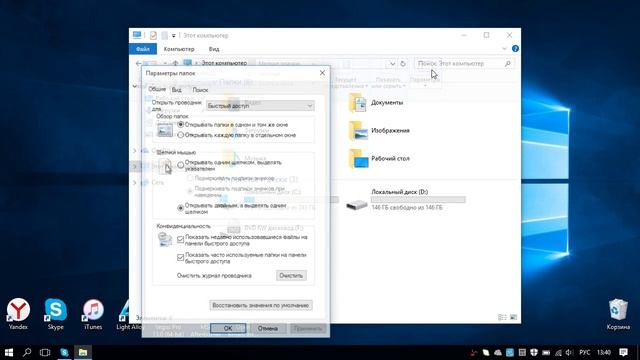Click the Properties icon in quick access toolbar
Image resolution: width=640 pixels, height=360 pixels.
click(x=153, y=36)
